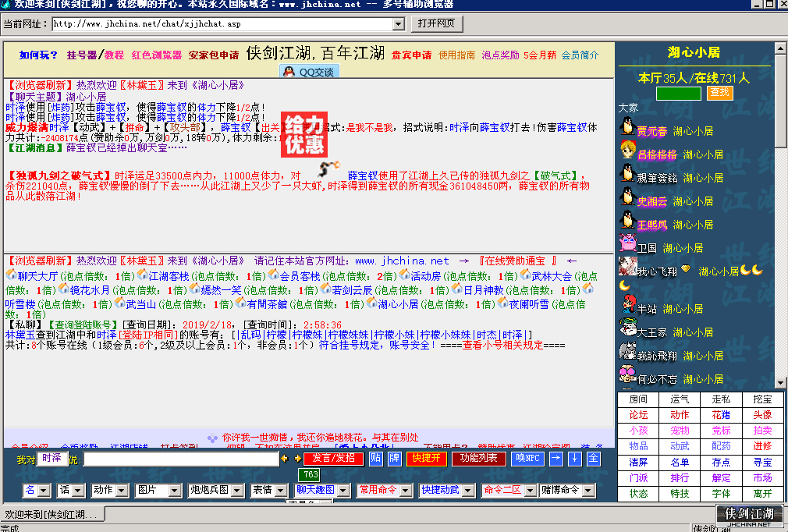Click the avatar icon next to 半站
The image size is (788, 532).
(628, 304)
